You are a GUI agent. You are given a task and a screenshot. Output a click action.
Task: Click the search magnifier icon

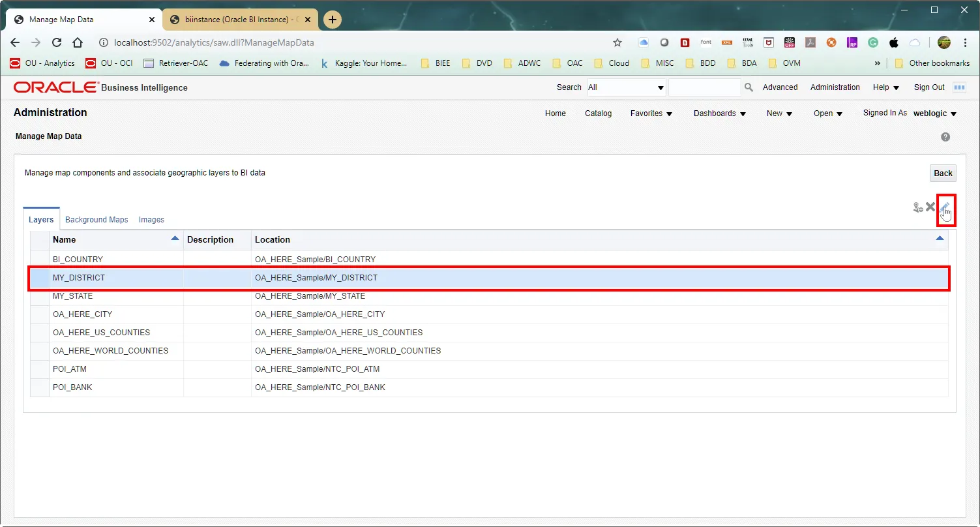pos(749,87)
